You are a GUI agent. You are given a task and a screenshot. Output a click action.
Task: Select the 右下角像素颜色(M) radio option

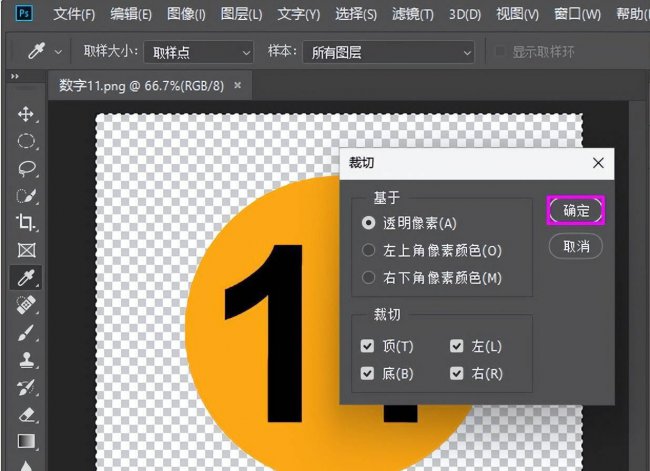click(368, 277)
